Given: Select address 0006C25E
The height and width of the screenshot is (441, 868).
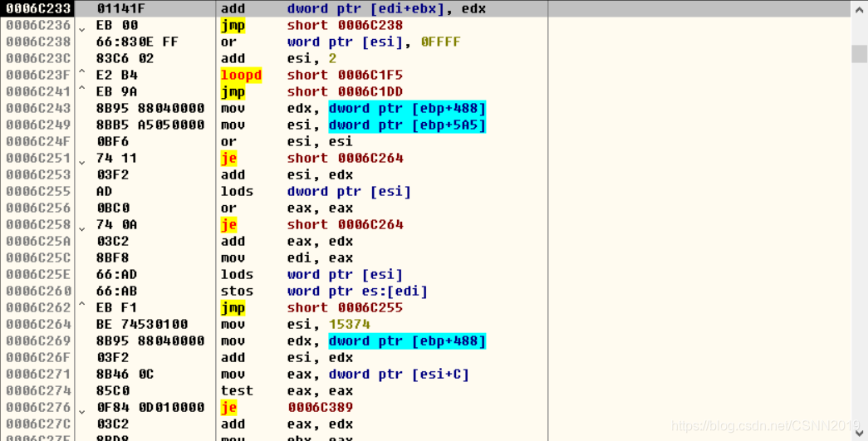Looking at the screenshot, I should (x=37, y=274).
